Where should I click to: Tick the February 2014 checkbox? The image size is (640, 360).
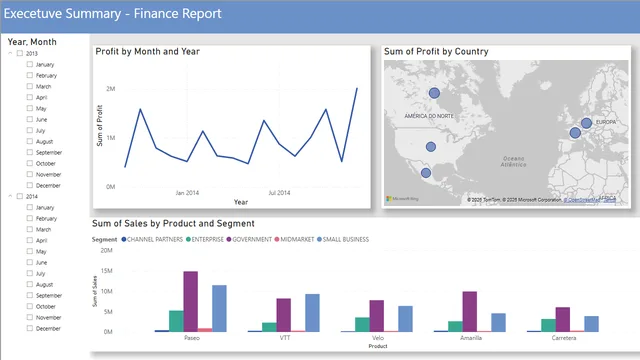tap(30, 218)
